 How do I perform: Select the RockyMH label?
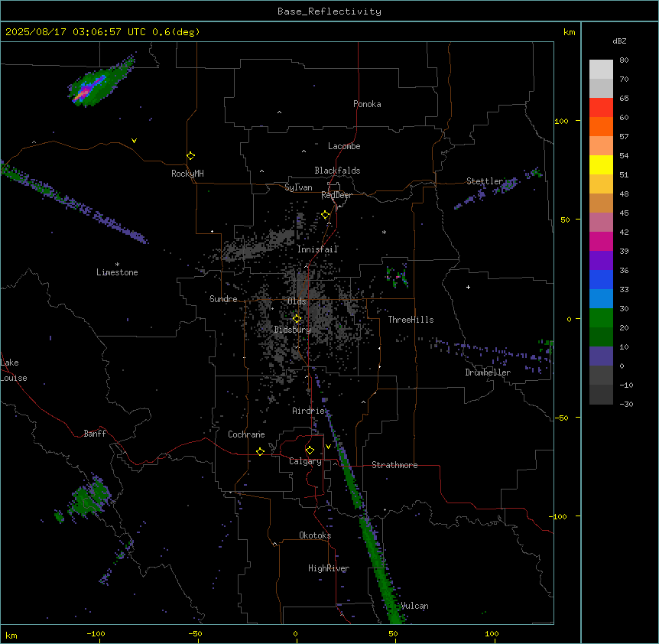click(187, 174)
